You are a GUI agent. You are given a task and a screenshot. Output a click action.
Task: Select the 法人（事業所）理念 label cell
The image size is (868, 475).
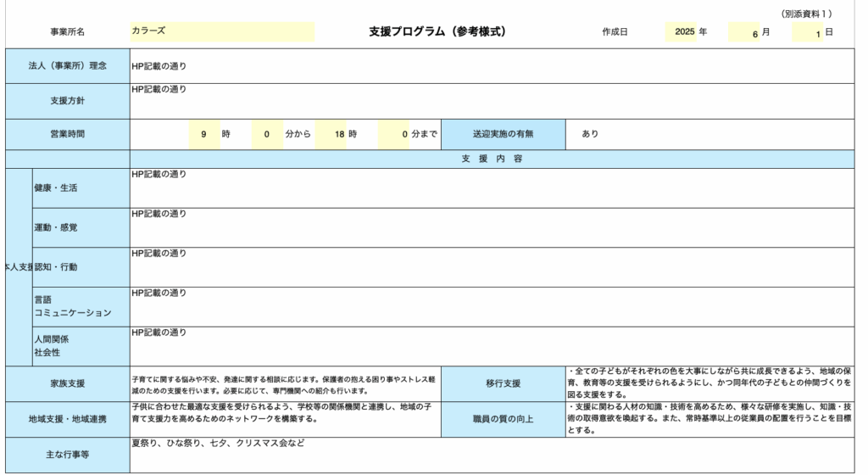coord(67,65)
